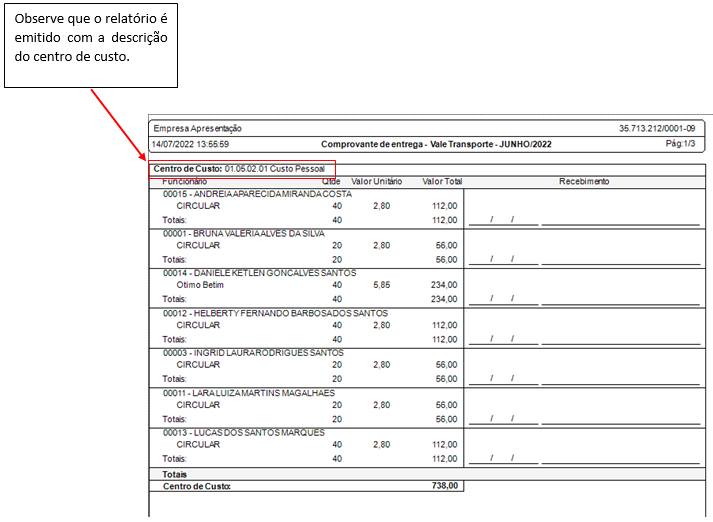This screenshot has height=522, width=713.
Task: Click quantity 20 in INGRID's CIRCULAR row
Action: click(x=337, y=365)
